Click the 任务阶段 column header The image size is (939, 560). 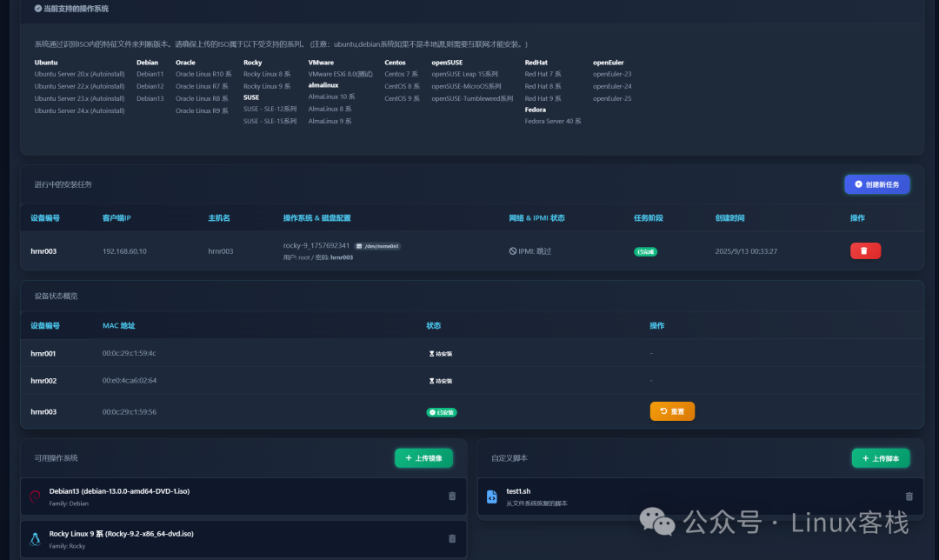(649, 218)
